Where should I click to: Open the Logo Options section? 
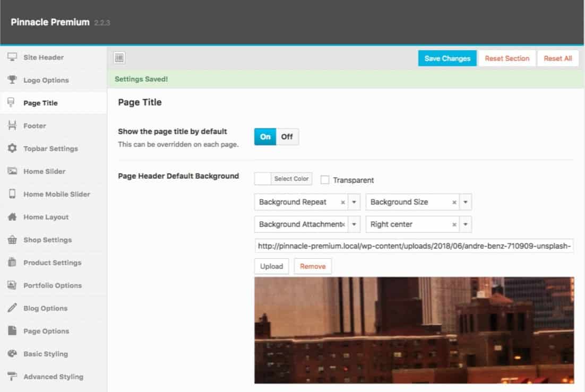54,80
